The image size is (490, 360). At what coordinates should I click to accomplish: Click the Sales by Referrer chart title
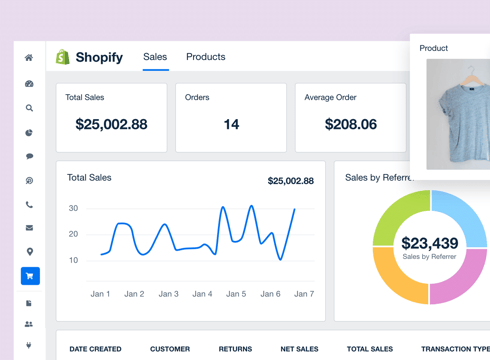point(379,178)
